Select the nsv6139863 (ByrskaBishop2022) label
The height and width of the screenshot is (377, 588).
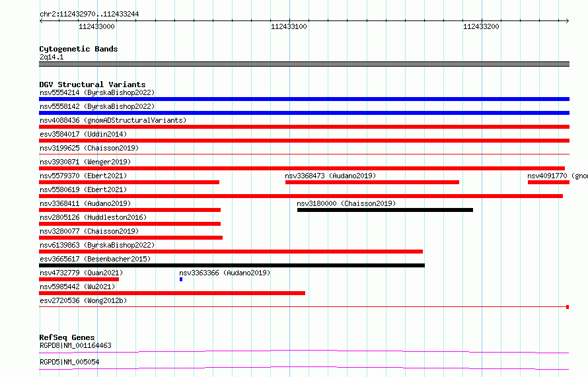(97, 245)
